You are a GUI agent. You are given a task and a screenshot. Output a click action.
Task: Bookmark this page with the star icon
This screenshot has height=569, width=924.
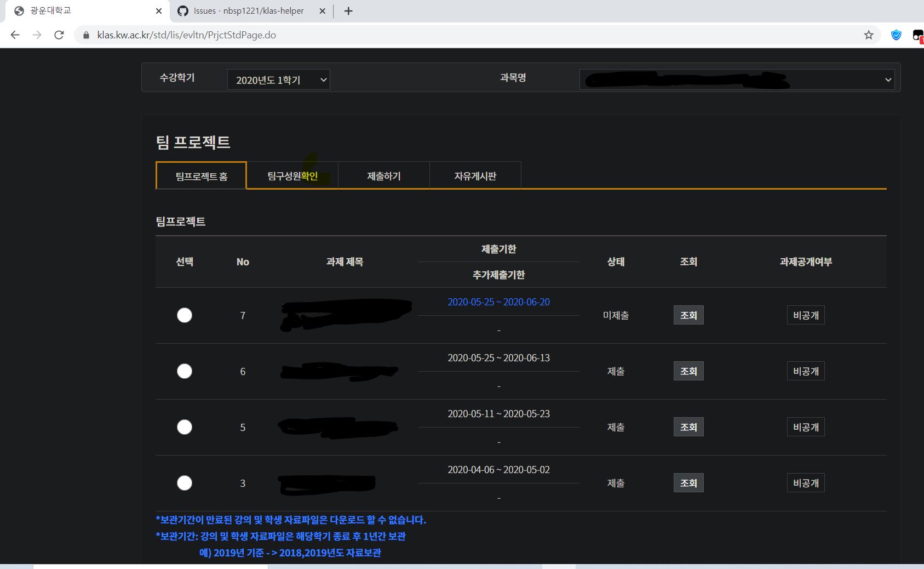868,35
